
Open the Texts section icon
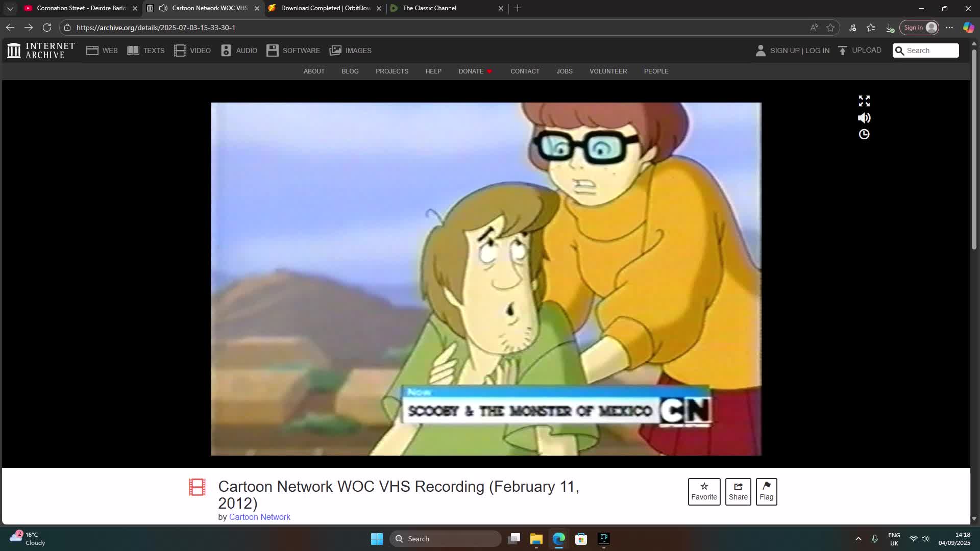(x=133, y=50)
